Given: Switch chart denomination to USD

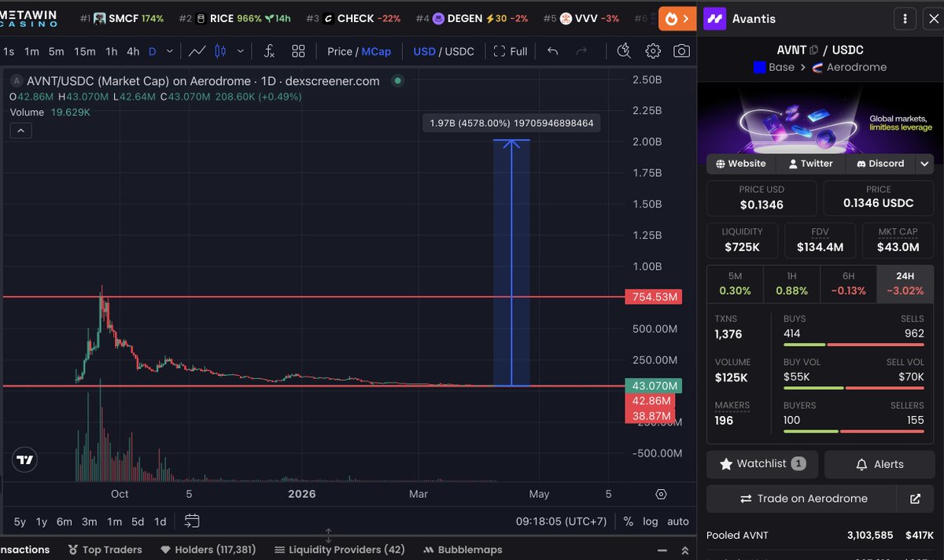Looking at the screenshot, I should [x=424, y=51].
